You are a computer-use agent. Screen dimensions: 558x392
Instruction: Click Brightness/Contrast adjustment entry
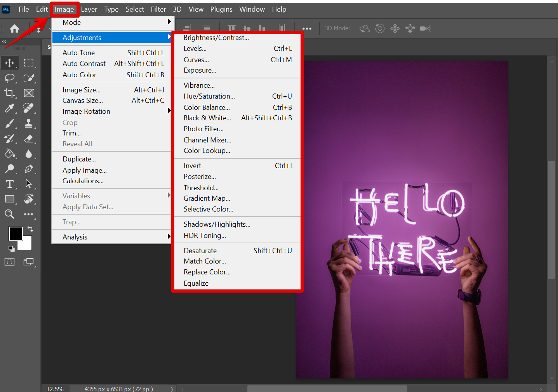click(216, 38)
